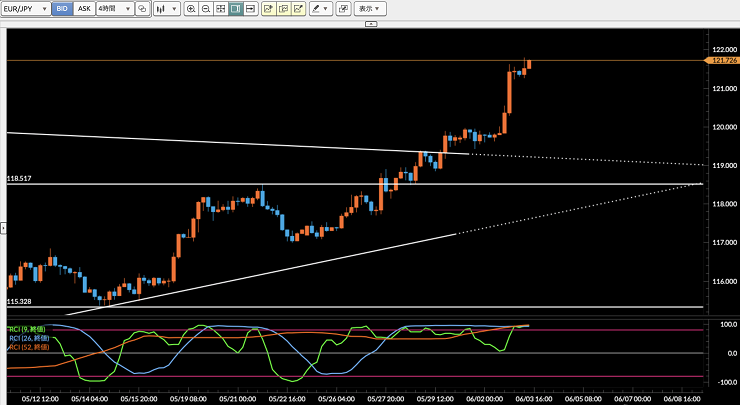
Task: Select the 115.328 horizontal line label
Action: click(19, 301)
